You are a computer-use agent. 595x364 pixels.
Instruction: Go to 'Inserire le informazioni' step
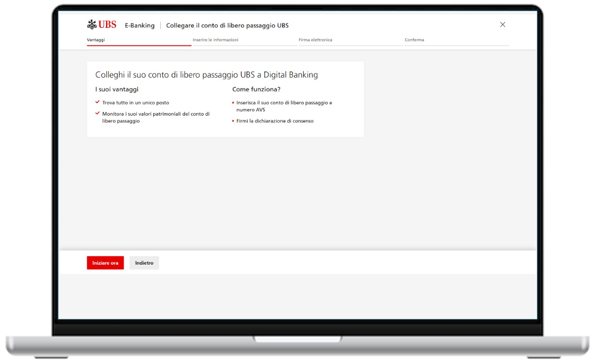[216, 40]
